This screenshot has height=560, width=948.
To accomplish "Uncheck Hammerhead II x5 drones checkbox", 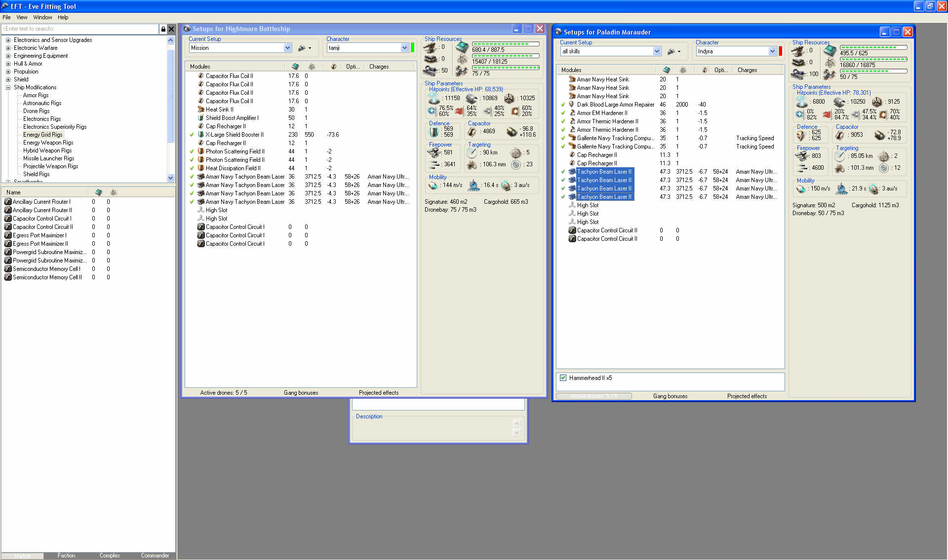I will pos(563,378).
